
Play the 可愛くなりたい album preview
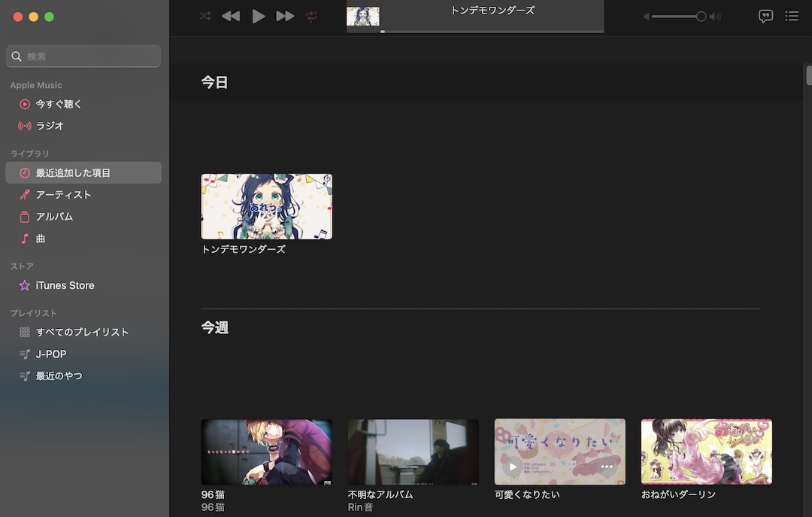514,467
